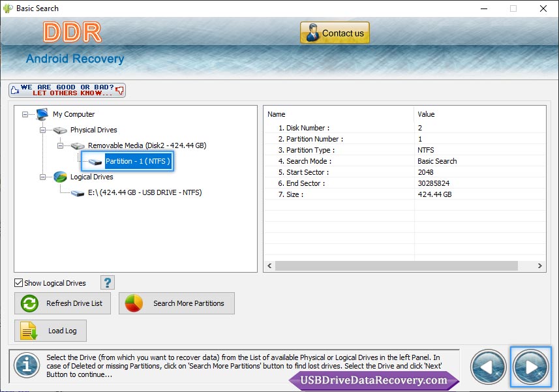Click the green refresh arrows icon
559x392 pixels.
29,303
